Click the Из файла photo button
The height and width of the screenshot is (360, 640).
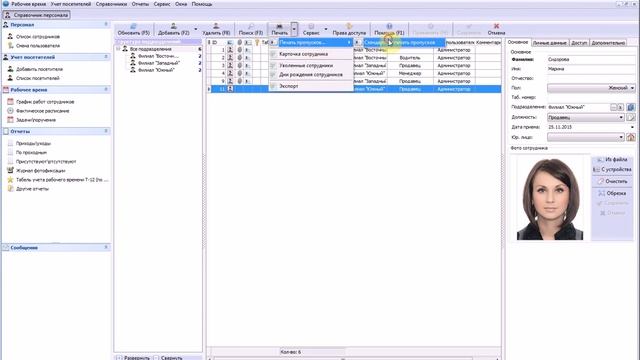pos(612,160)
